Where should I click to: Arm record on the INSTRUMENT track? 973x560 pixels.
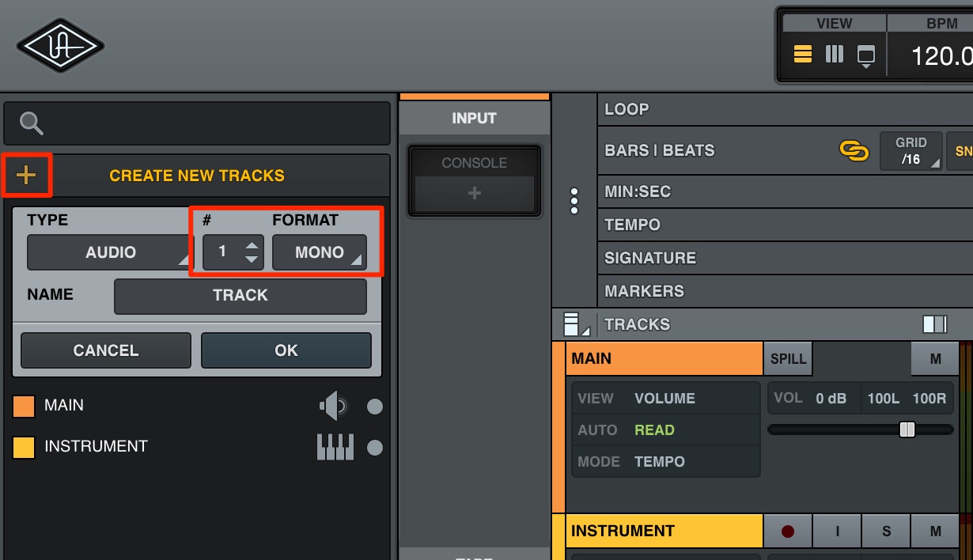tap(788, 532)
